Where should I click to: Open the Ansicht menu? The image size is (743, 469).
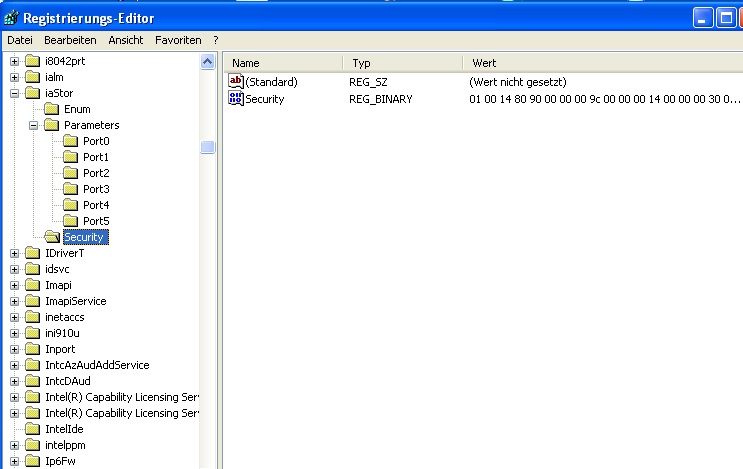coord(126,40)
